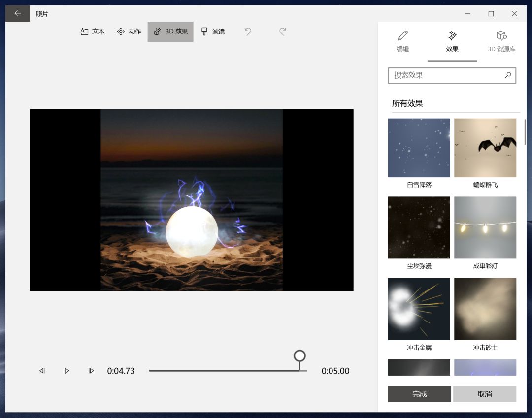Screen dimensions: 532x418
Task: Pick the 成串彩灯 string lights effect
Action: [x=485, y=227]
